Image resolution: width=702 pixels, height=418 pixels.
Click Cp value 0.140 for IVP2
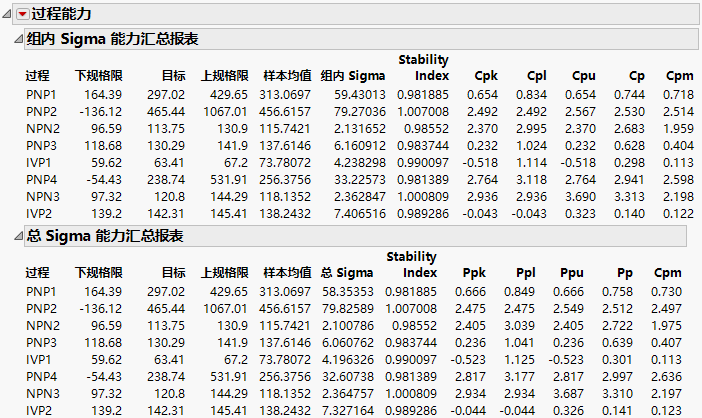pos(629,214)
